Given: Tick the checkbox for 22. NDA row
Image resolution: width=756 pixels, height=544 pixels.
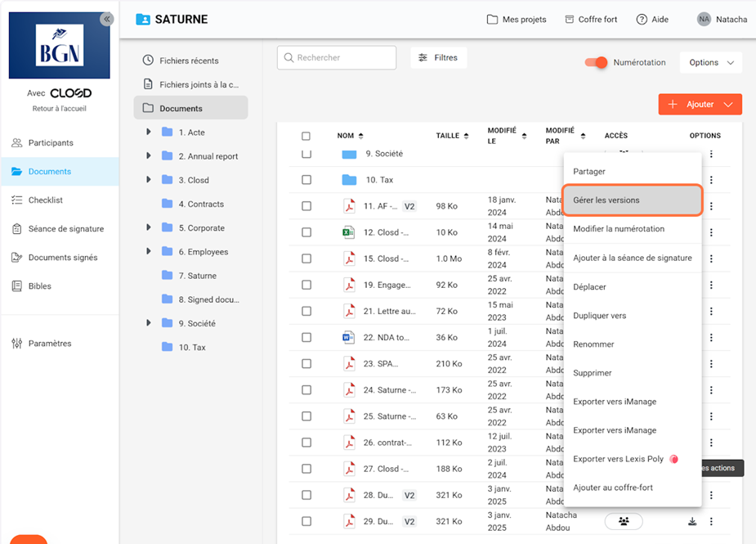Looking at the screenshot, I should click(306, 338).
